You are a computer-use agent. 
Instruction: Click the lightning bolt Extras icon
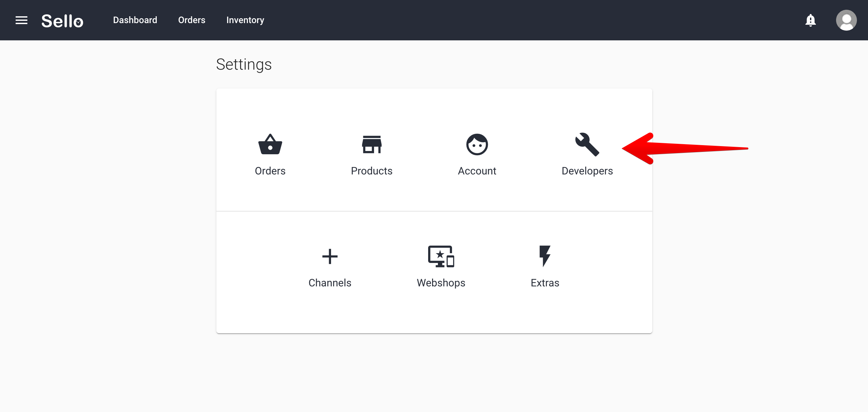[x=544, y=256]
